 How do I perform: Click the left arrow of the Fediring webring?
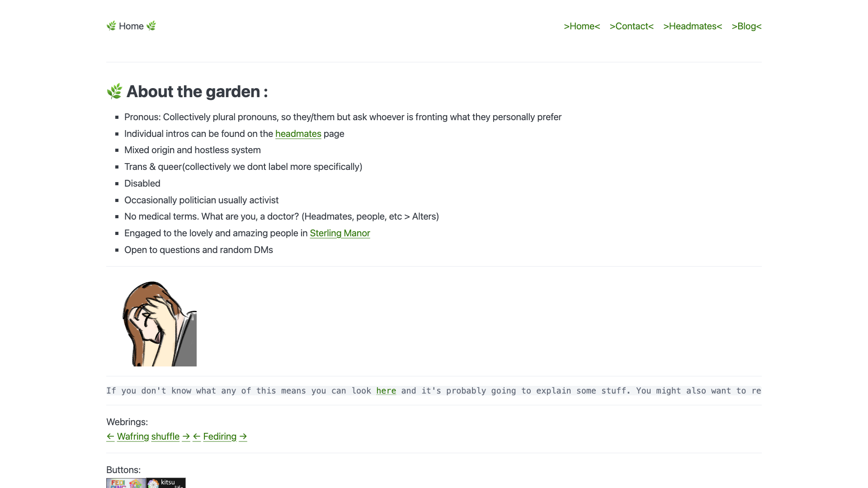coord(196,436)
